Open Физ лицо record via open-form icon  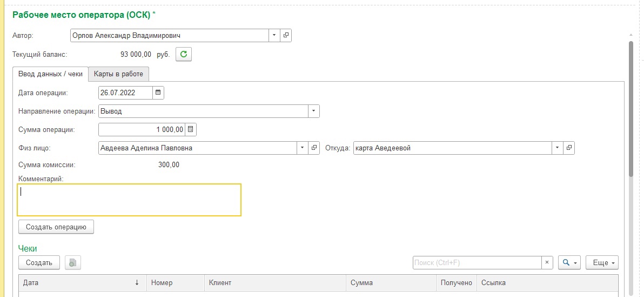click(314, 148)
